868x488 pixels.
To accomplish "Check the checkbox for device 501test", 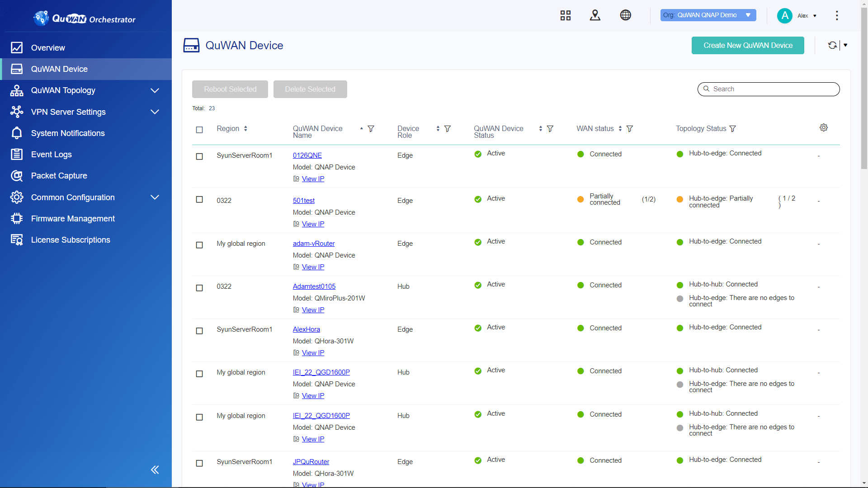I will coord(199,199).
